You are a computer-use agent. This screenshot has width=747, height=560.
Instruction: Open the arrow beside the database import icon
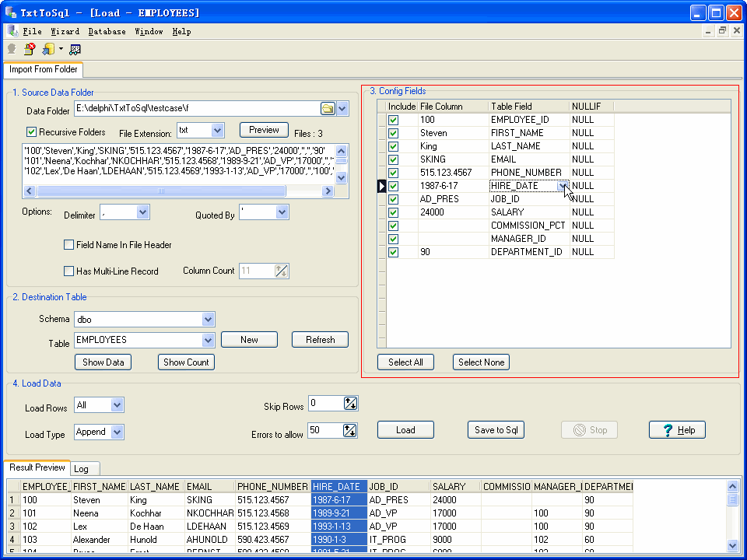pyautogui.click(x=61, y=48)
